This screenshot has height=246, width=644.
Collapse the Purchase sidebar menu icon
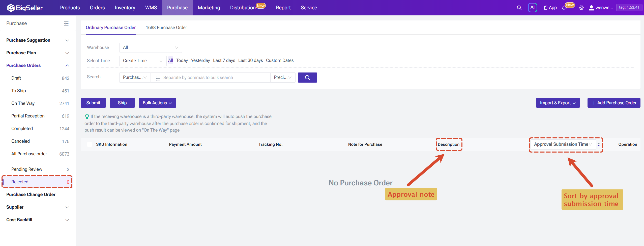click(66, 23)
